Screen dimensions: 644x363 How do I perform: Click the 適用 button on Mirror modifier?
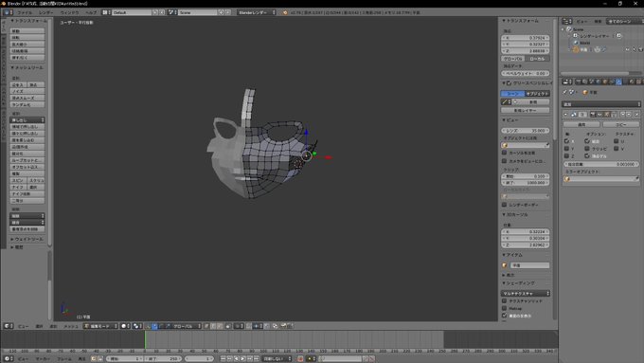tap(581, 124)
